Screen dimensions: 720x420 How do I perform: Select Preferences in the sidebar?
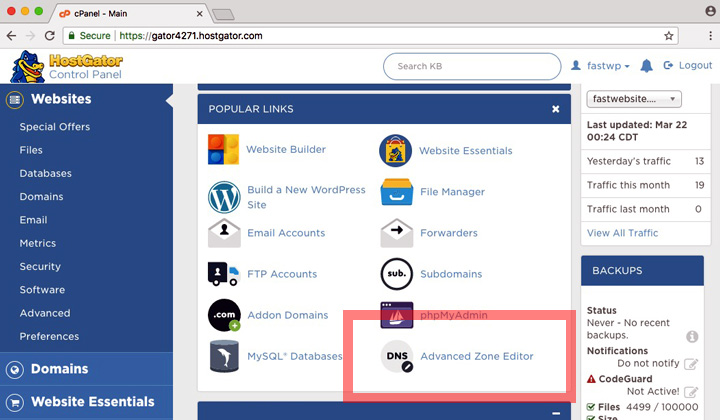[49, 336]
